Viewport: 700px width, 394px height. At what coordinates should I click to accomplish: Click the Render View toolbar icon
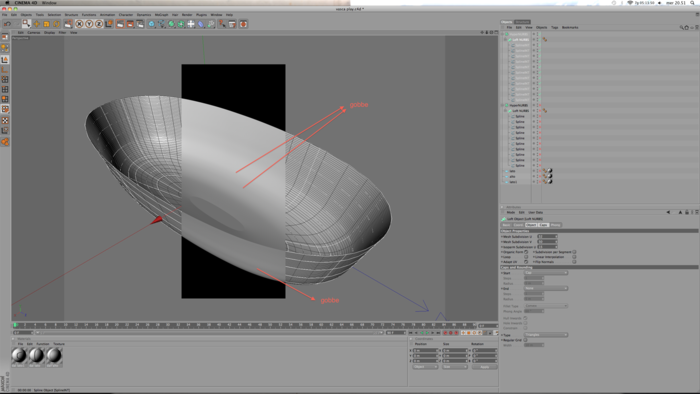tap(120, 24)
